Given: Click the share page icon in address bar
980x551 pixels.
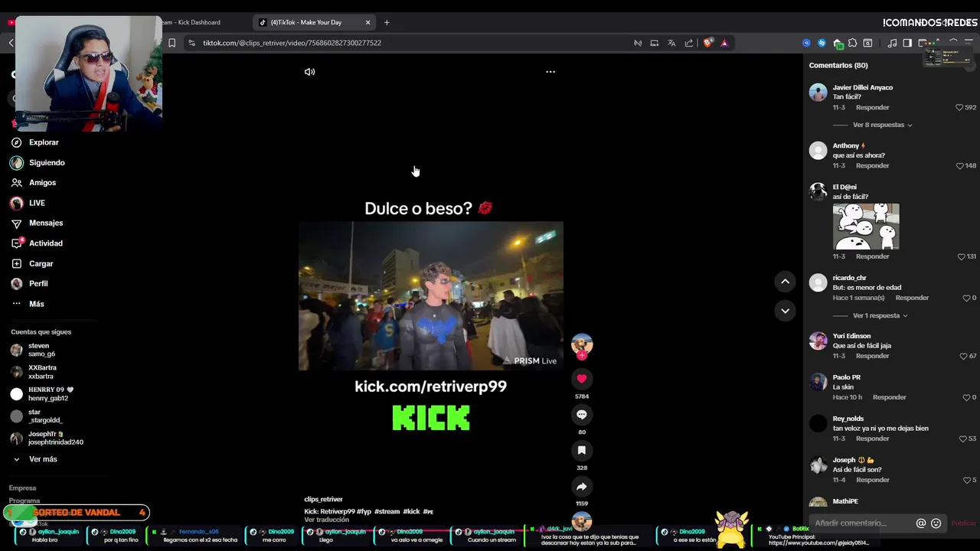Looking at the screenshot, I should [x=689, y=43].
